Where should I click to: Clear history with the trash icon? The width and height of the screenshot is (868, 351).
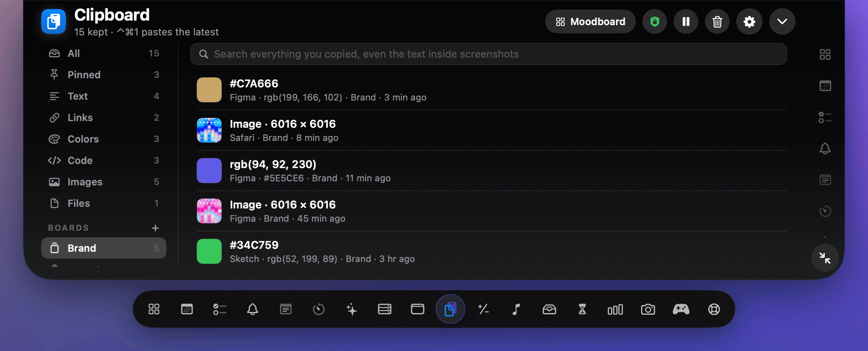[x=717, y=21]
